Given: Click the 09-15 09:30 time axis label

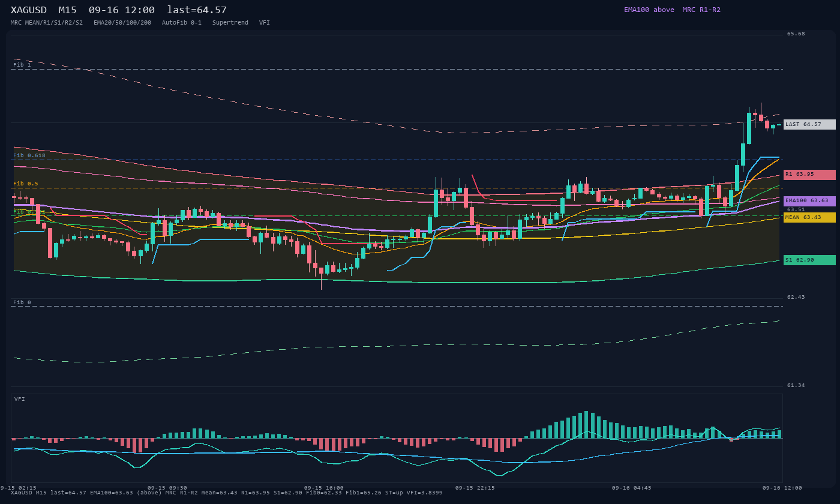Looking at the screenshot, I should [167, 488].
